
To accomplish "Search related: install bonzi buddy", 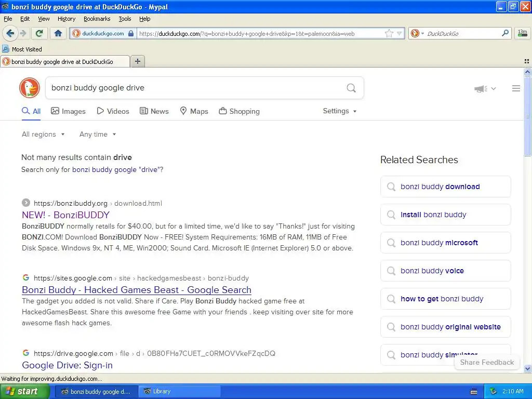I will pyautogui.click(x=445, y=215).
